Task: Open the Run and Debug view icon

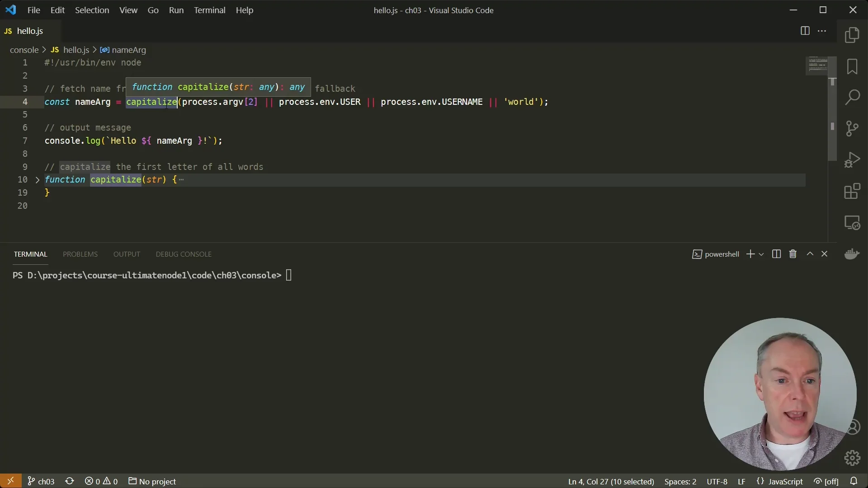Action: 852,160
